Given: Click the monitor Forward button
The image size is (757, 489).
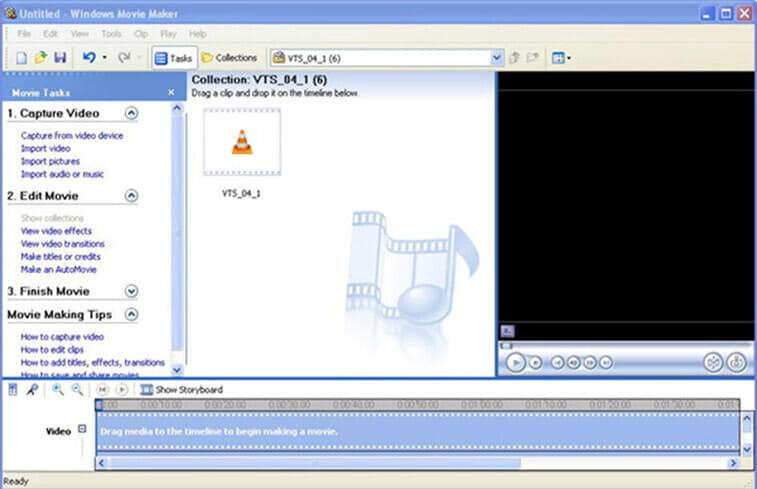Looking at the screenshot, I should pyautogui.click(x=606, y=363).
